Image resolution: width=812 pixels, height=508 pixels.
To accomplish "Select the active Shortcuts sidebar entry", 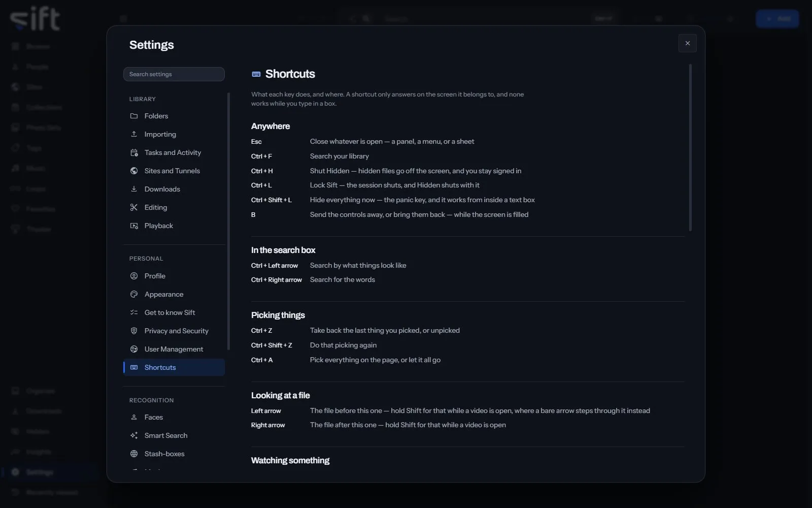I will [174, 367].
